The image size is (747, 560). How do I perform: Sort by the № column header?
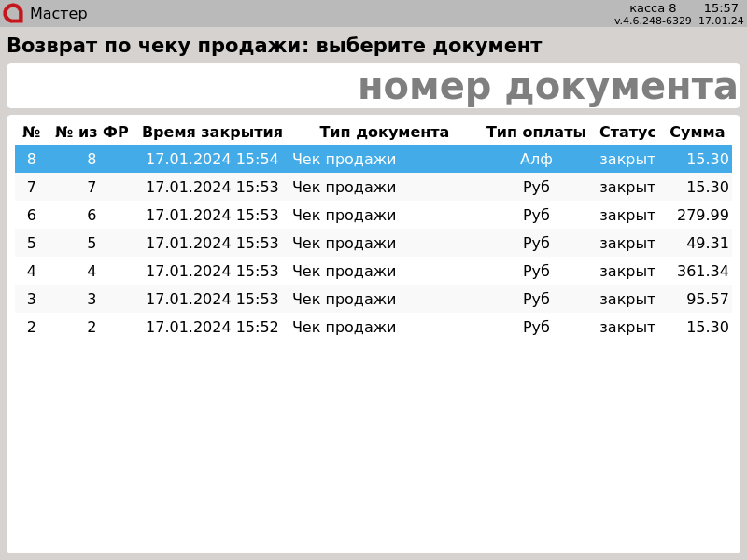click(x=31, y=133)
